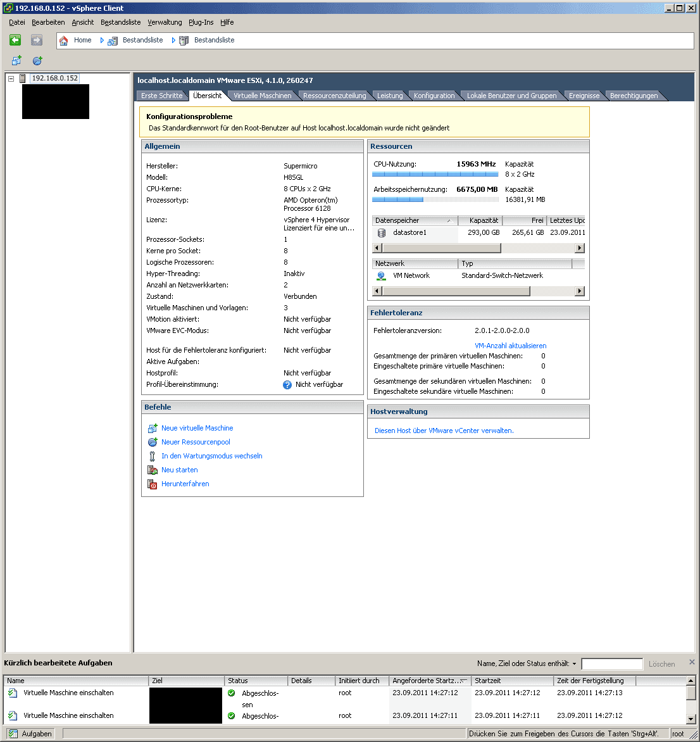Viewport: 700px width, 742px height.
Task: Open the Datei menu
Action: [17, 22]
